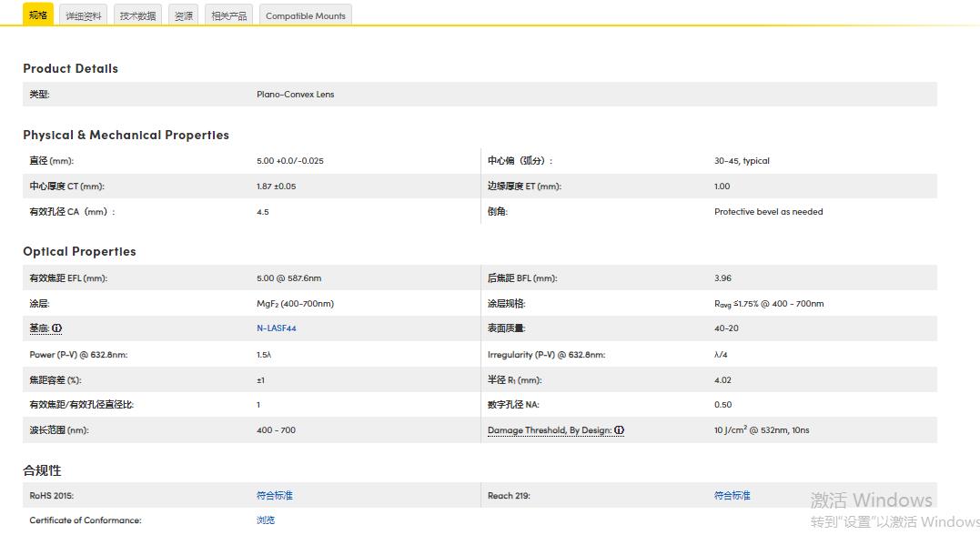This screenshot has height=555, width=980.
Task: Open the 详细资料 tab
Action: [84, 16]
